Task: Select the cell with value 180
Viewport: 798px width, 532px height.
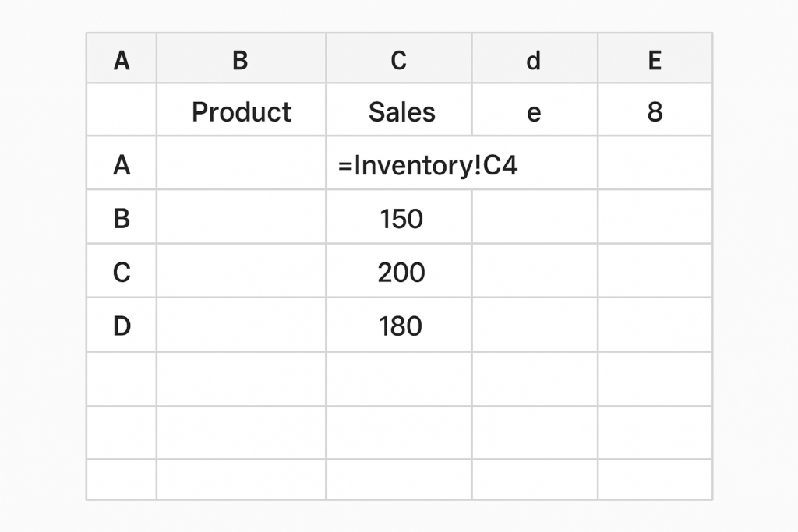Action: coord(399,325)
